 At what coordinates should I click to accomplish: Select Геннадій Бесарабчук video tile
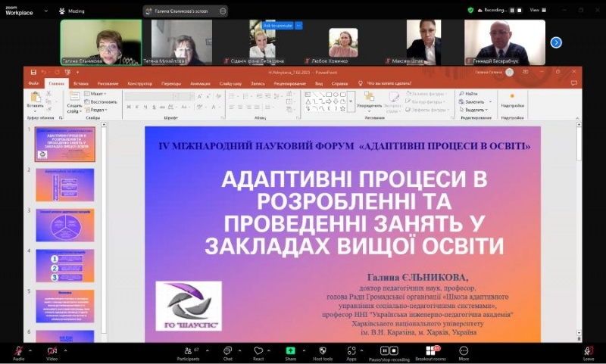(x=504, y=42)
